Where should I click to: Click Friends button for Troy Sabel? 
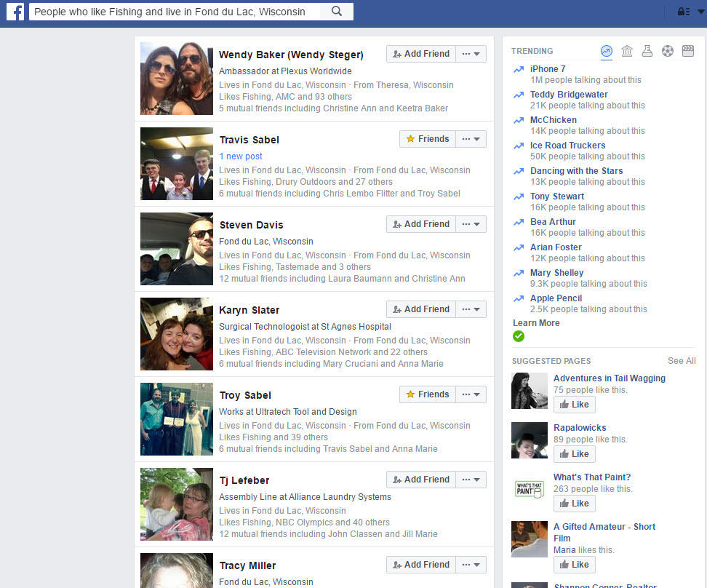(x=428, y=394)
